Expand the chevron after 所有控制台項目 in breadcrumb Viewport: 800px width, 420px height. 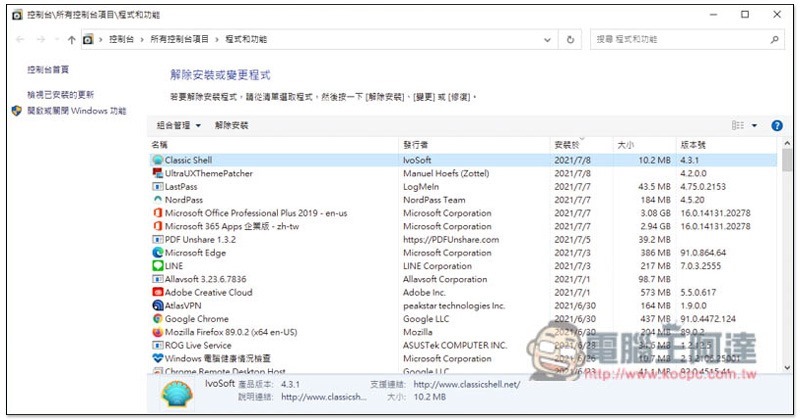(x=217, y=39)
